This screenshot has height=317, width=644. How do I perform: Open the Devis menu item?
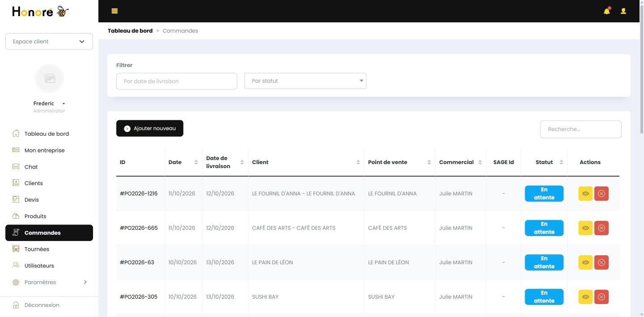coord(49,200)
